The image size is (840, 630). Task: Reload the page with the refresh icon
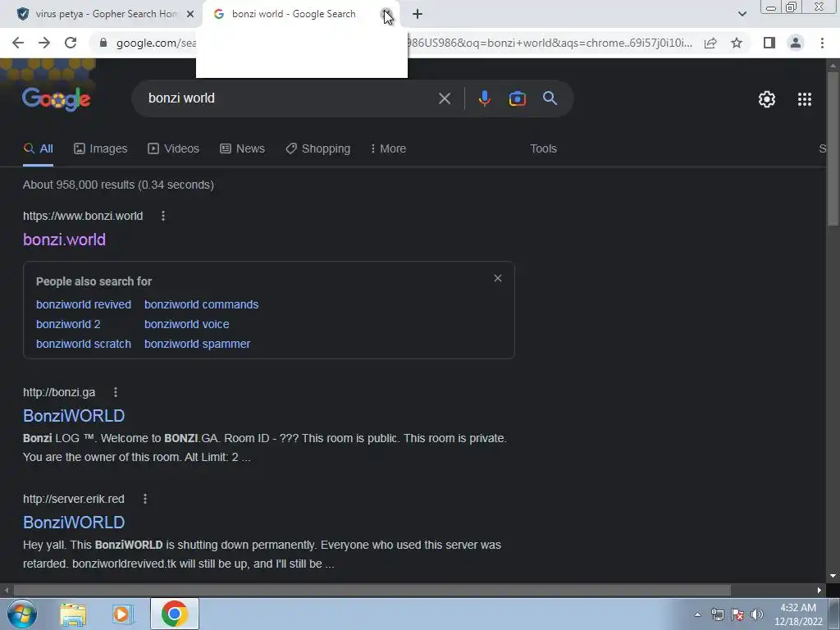tap(71, 43)
